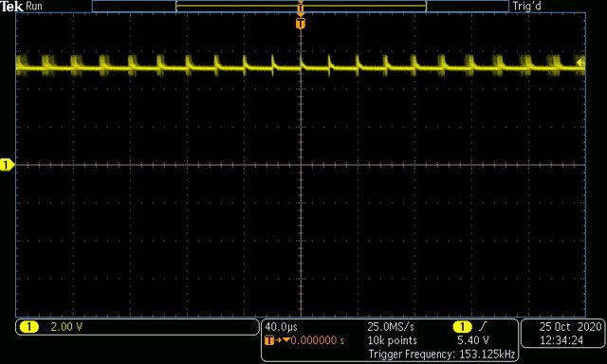Click the record view bar bracket at top

click(x=301, y=7)
